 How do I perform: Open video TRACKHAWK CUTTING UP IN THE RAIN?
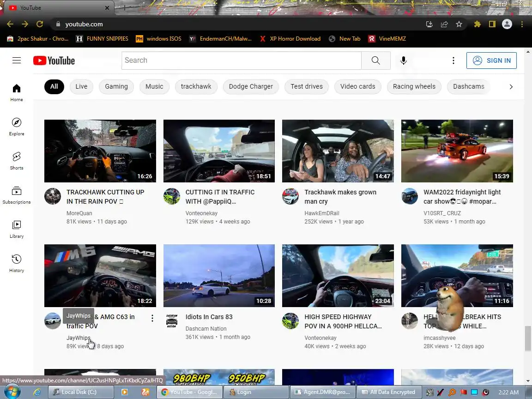pos(105,197)
